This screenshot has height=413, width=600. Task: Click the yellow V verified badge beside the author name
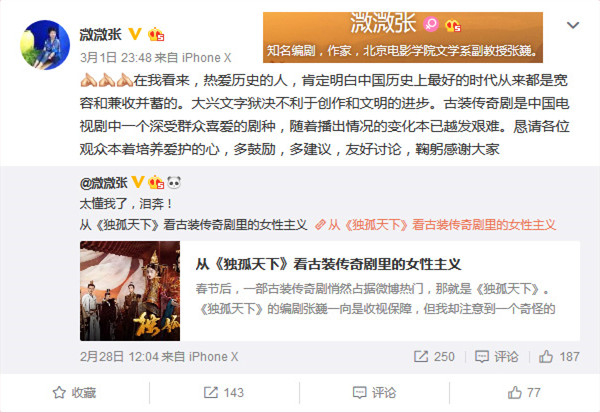tap(135, 34)
